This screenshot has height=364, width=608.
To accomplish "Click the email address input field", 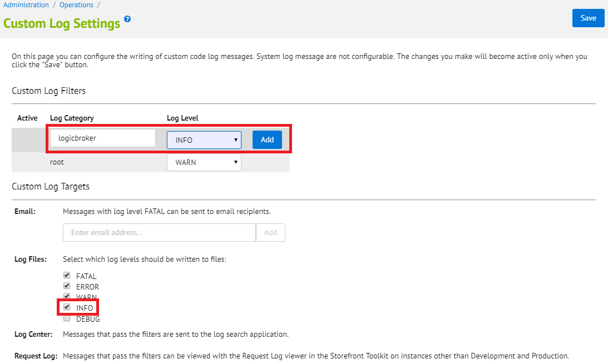I will tap(159, 233).
